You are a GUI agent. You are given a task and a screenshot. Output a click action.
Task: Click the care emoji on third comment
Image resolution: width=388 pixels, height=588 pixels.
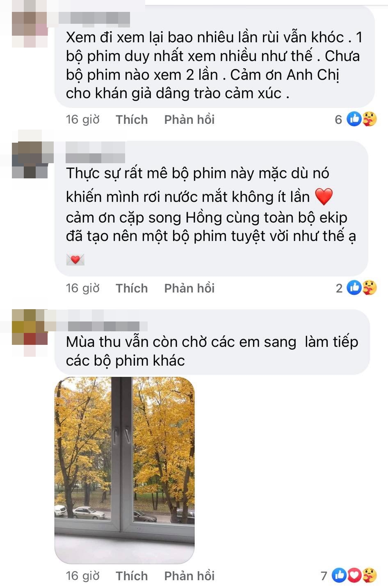tap(369, 575)
